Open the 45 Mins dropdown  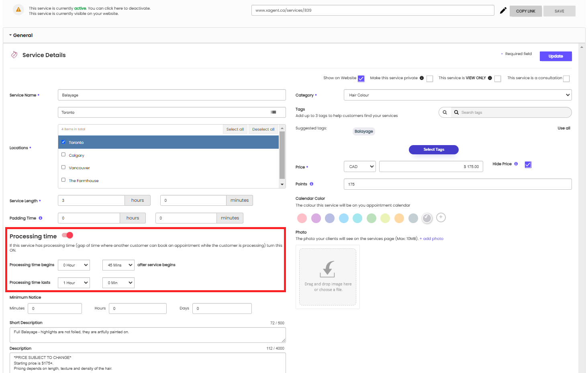click(x=118, y=265)
